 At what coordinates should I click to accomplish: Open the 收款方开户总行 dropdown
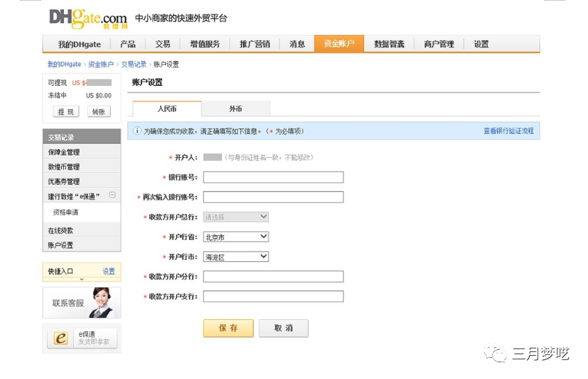236,217
